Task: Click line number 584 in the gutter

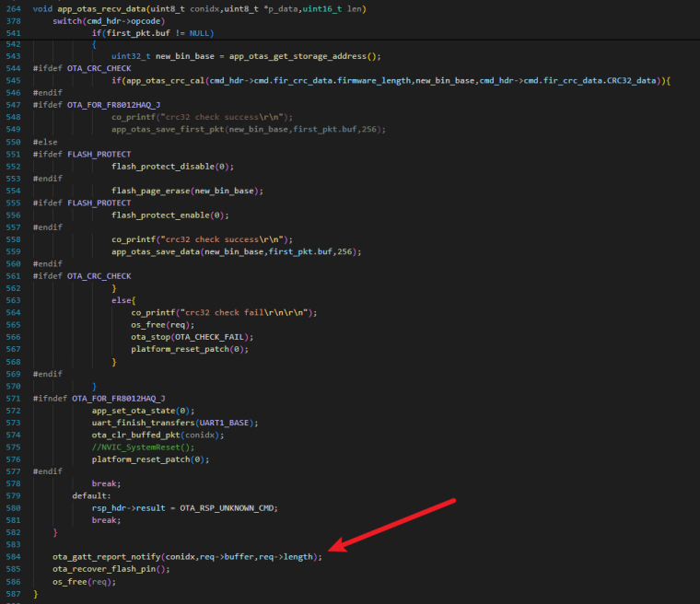Action: [14, 557]
